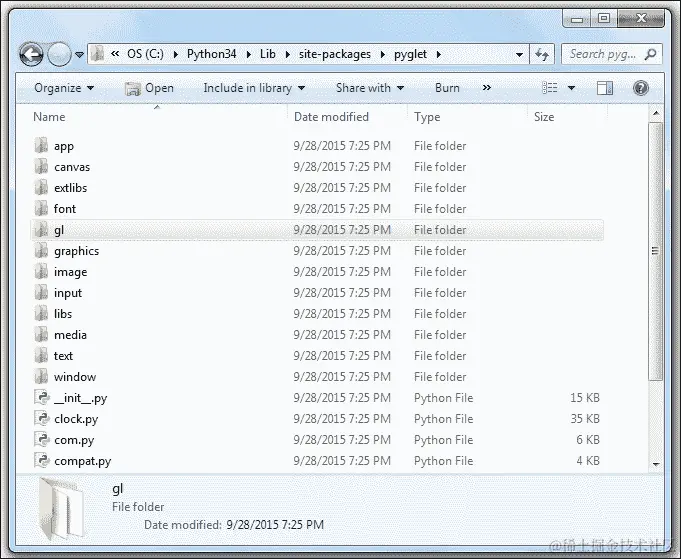
Task: Expand arrow after pyglet breadcrumb
Action: [439, 54]
